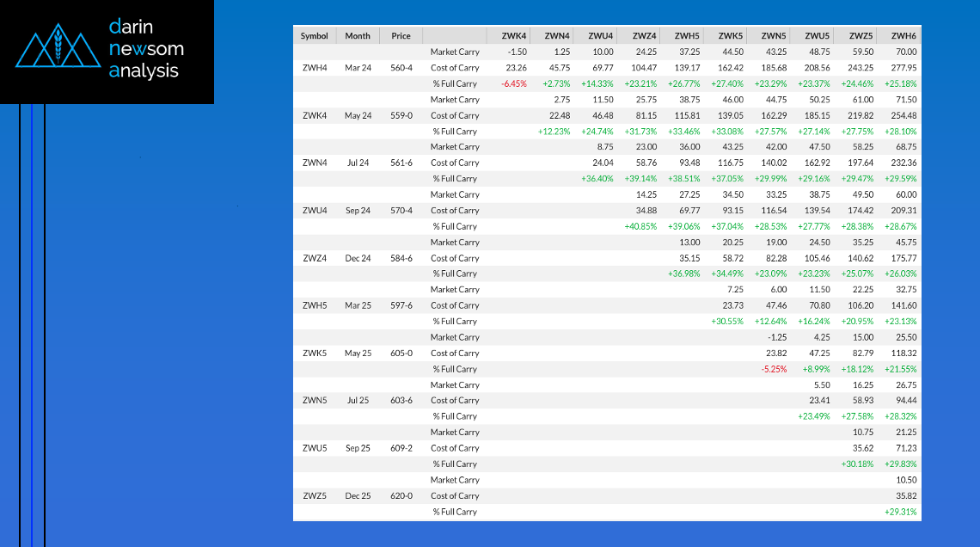Image resolution: width=980 pixels, height=547 pixels.
Task: Click the 277.95 cost of carry value
Action: coord(903,68)
